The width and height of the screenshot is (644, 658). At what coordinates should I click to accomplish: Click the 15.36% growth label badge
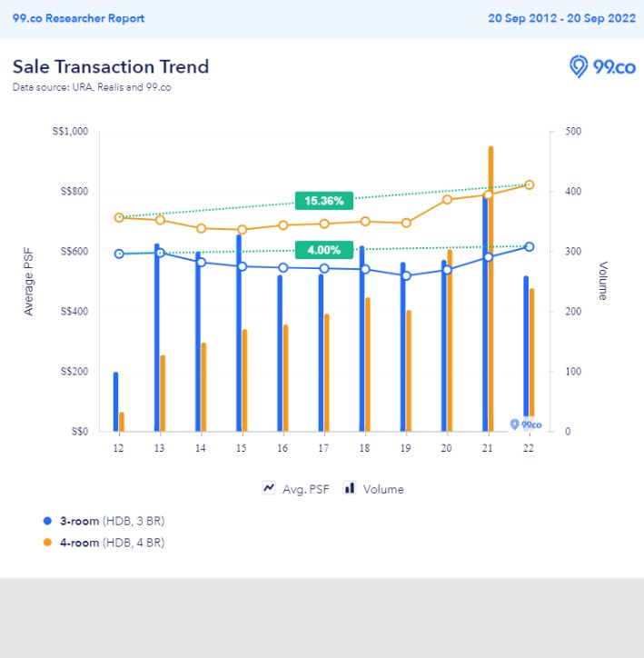click(322, 201)
